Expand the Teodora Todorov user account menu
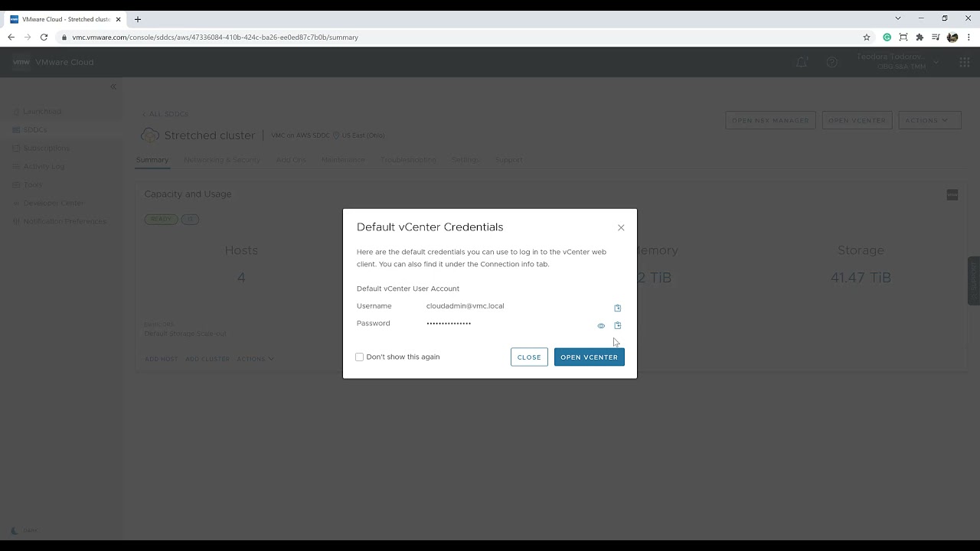This screenshot has height=551, width=980. point(897,61)
